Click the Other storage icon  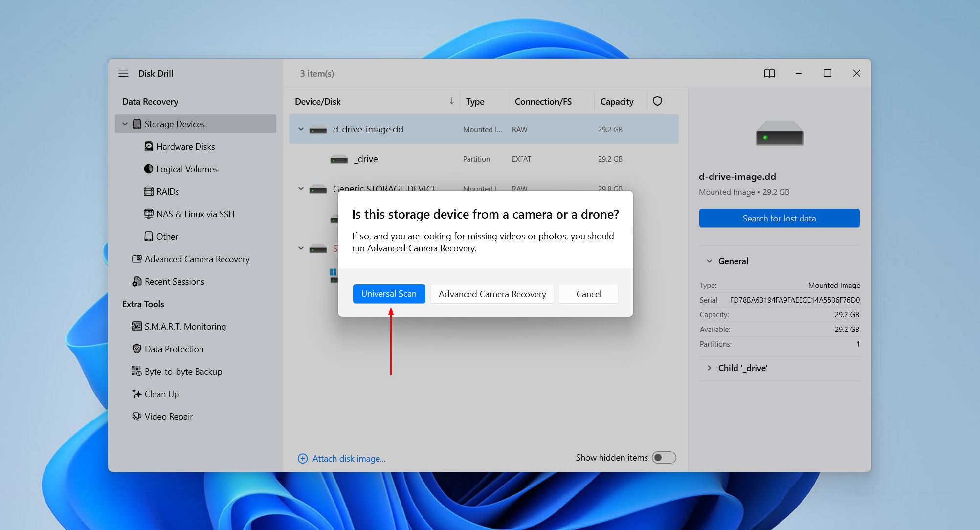(x=149, y=236)
